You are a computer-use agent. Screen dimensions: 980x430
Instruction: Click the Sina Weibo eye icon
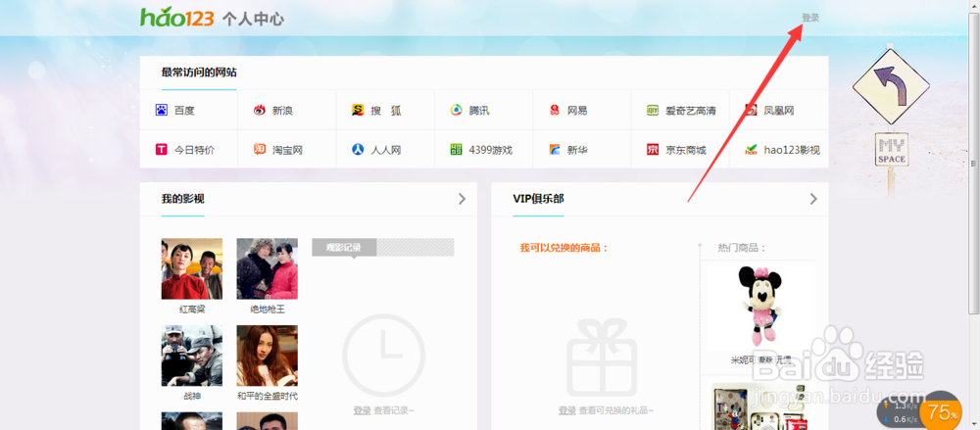click(x=260, y=110)
